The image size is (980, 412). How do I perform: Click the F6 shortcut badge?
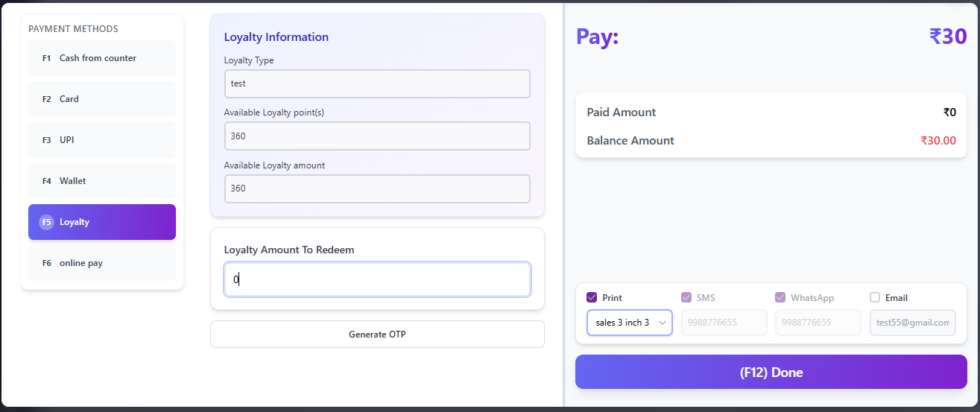[x=46, y=263]
